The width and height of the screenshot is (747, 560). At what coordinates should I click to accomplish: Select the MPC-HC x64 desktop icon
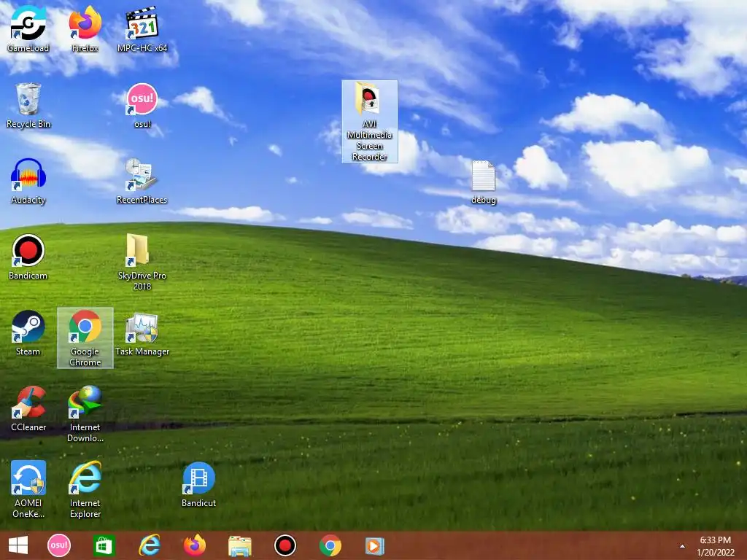[142, 28]
